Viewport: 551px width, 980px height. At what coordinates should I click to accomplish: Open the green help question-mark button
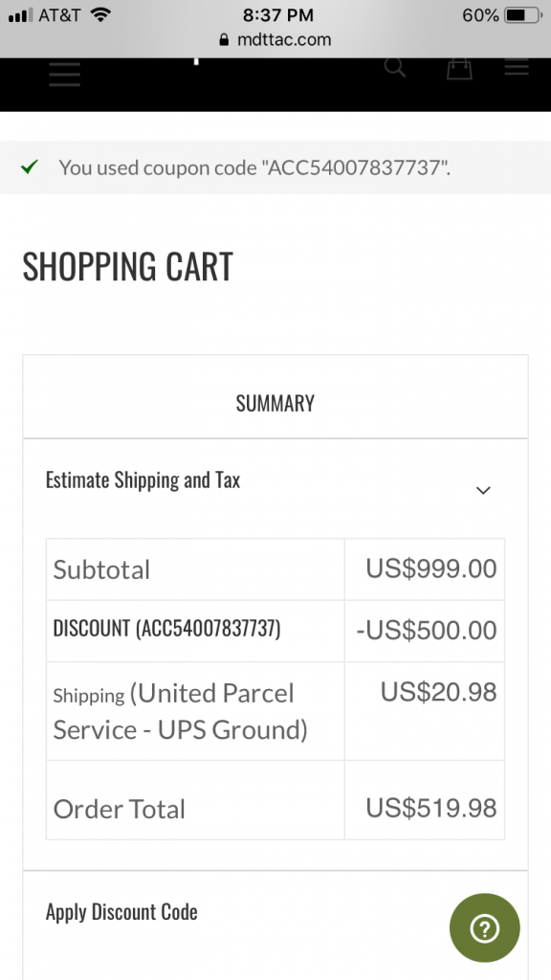pyautogui.click(x=485, y=927)
